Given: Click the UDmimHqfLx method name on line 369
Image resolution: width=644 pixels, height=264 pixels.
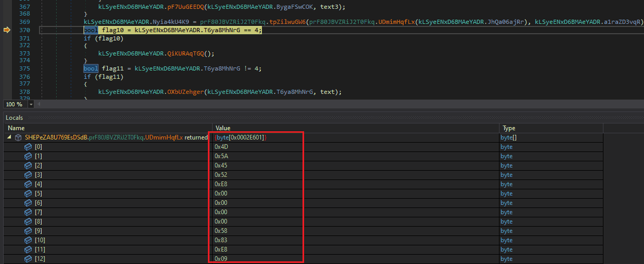Looking at the screenshot, I should tap(397, 22).
